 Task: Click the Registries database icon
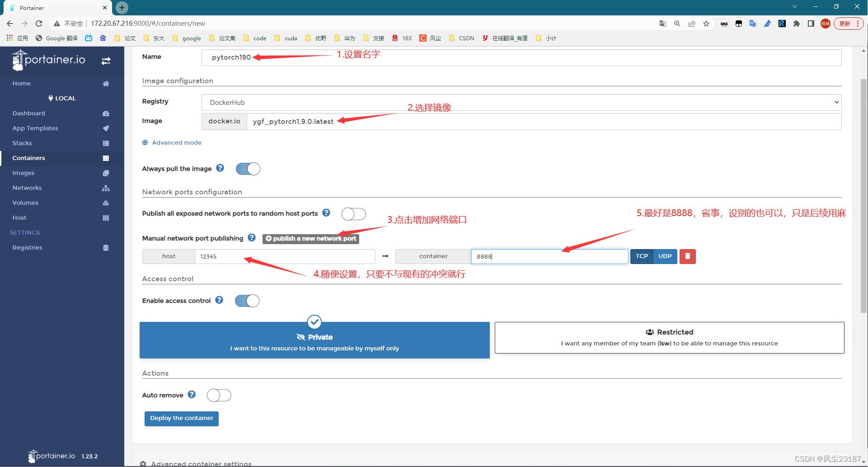(106, 248)
